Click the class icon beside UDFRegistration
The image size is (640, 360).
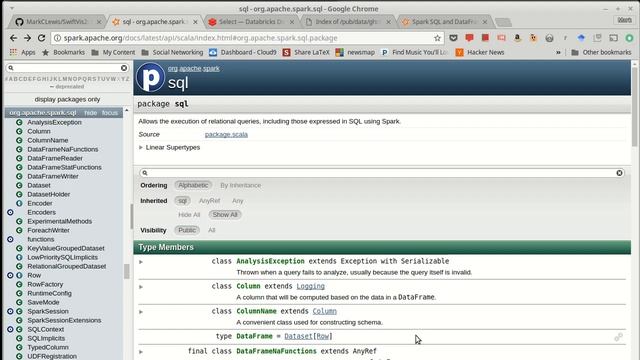pyautogui.click(x=19, y=356)
